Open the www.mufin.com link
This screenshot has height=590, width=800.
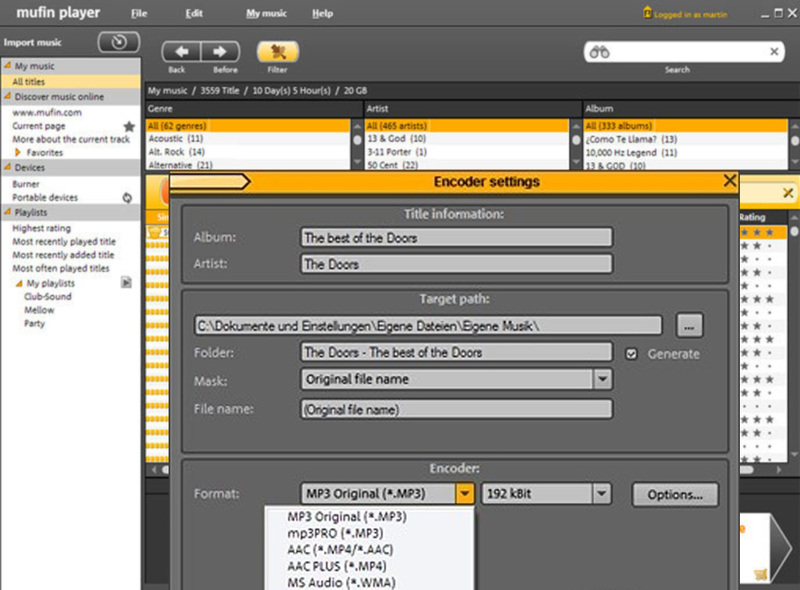47,112
